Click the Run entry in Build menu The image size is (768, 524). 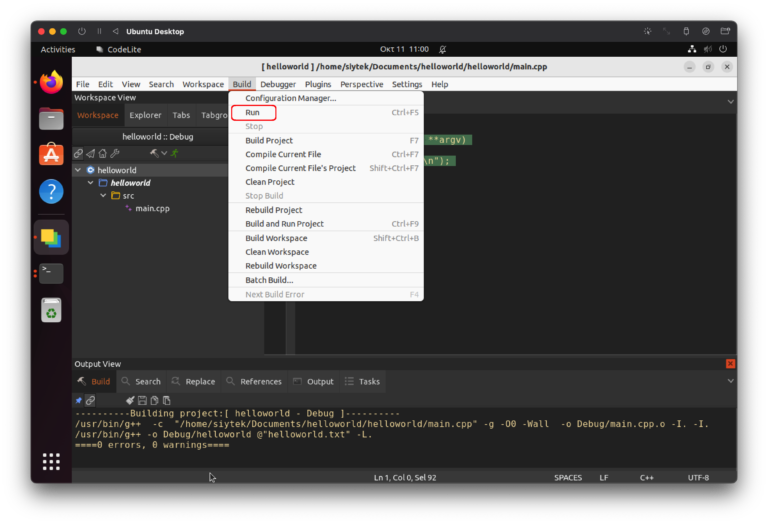[253, 113]
